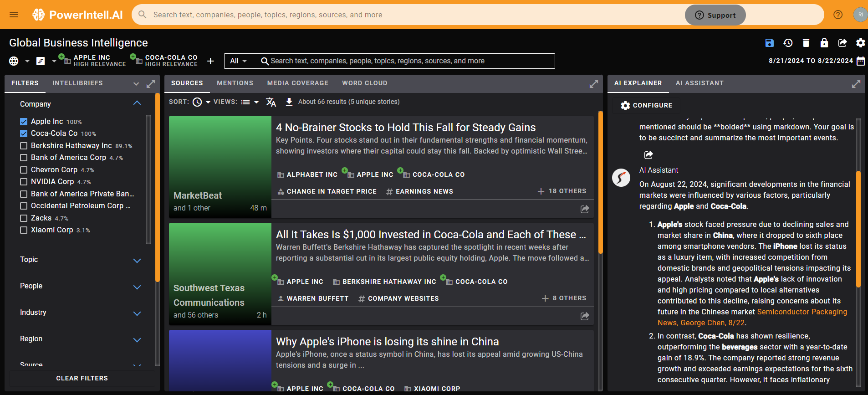The height and width of the screenshot is (395, 868).
Task: Share the AI Explainer prompt message
Action: [648, 155]
